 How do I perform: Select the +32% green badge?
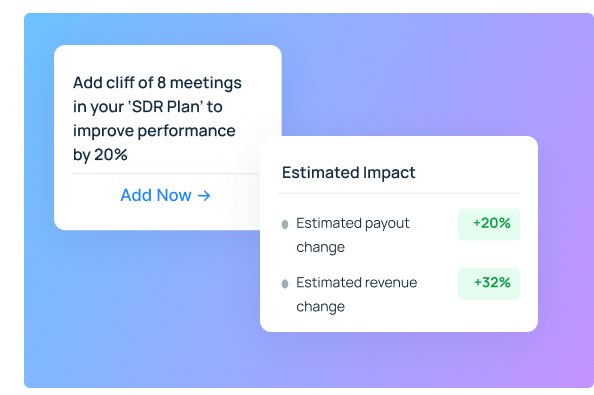489,284
